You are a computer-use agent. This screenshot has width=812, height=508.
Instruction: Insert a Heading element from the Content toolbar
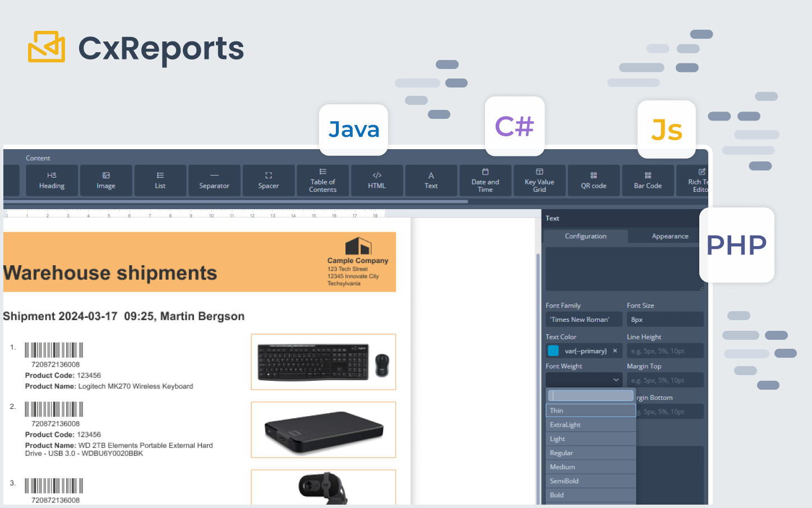[x=52, y=181]
